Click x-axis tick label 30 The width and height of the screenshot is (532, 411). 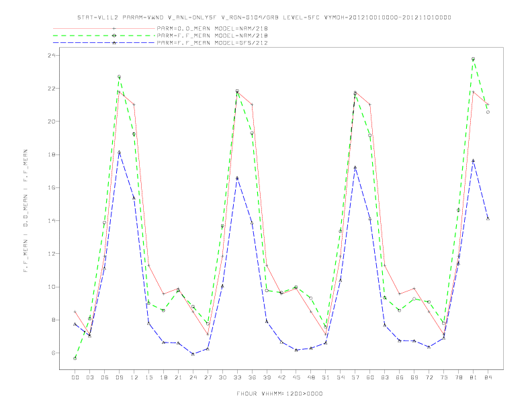222,377
